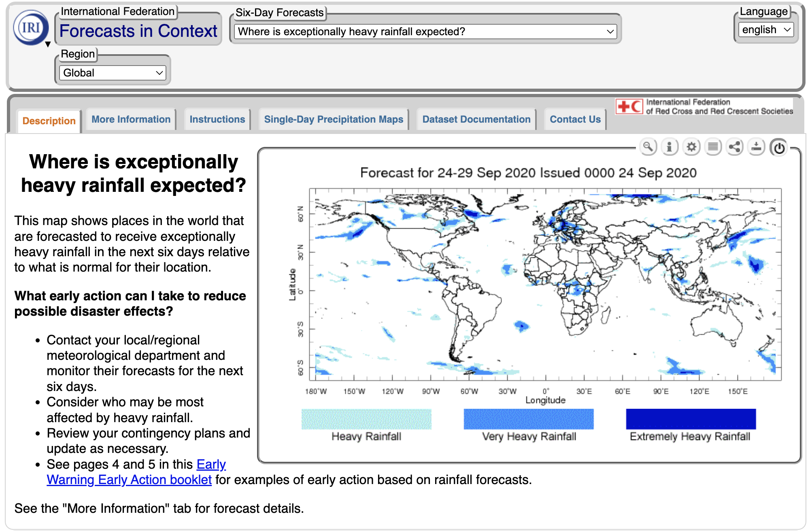
Task: Open the layers list icon above the map
Action: tap(713, 147)
